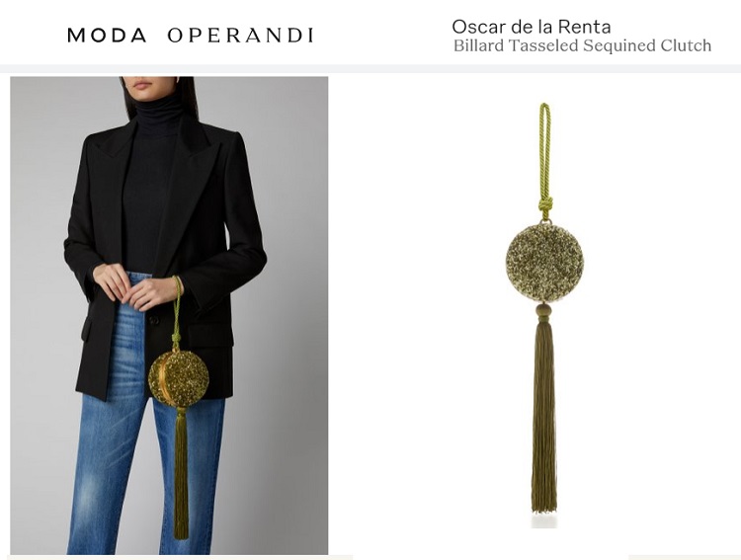The image size is (741, 560).
Task: Click the sequined round clutch held by model
Action: pos(179,378)
